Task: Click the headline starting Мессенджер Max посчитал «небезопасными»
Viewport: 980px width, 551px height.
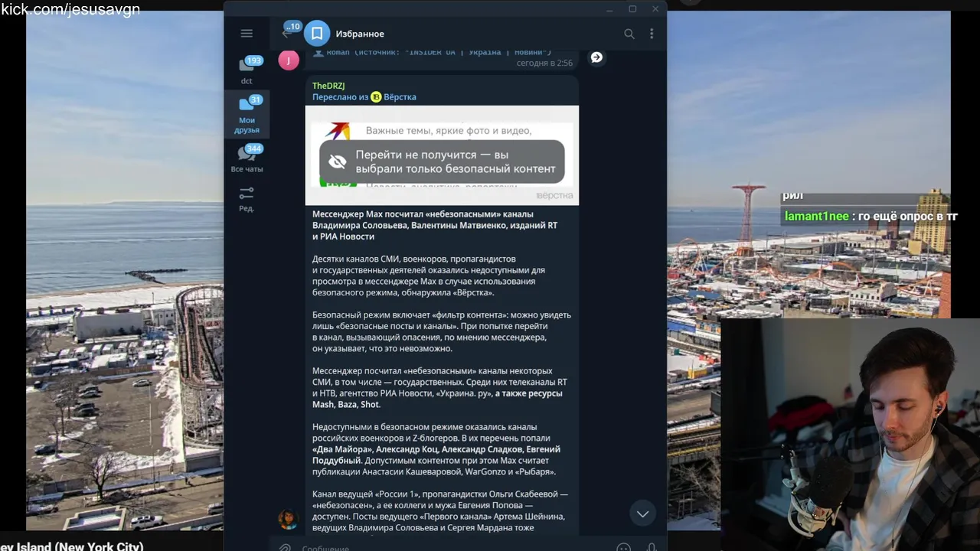Action: 435,225
